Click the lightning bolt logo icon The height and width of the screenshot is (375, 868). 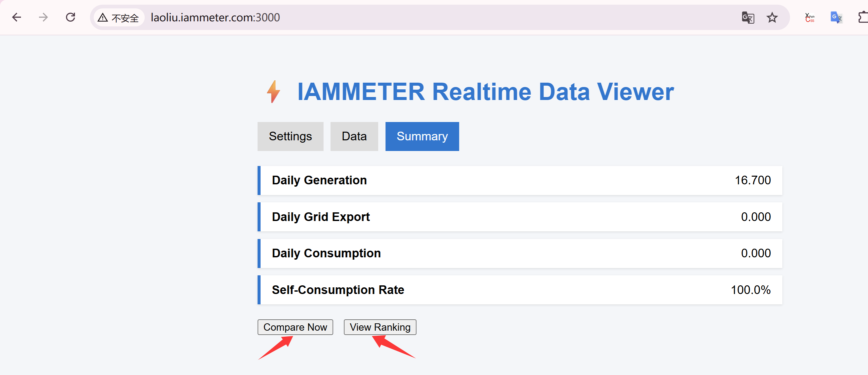coord(273,92)
